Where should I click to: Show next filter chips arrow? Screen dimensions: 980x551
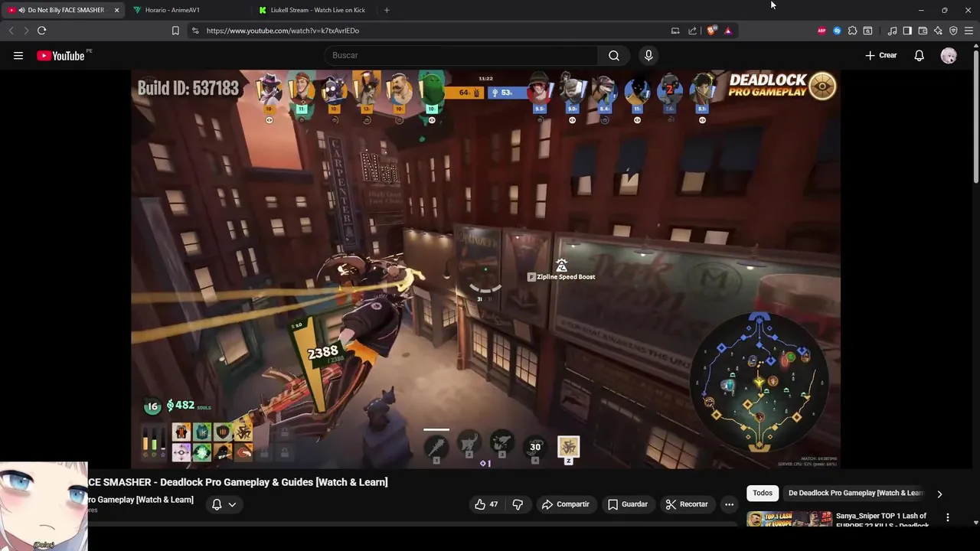(939, 494)
